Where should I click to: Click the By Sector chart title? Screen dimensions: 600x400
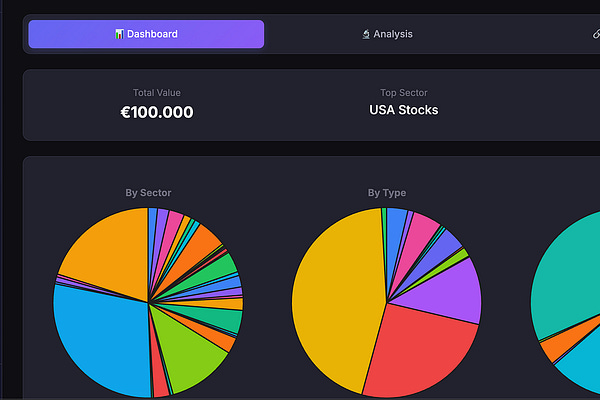[x=148, y=193]
